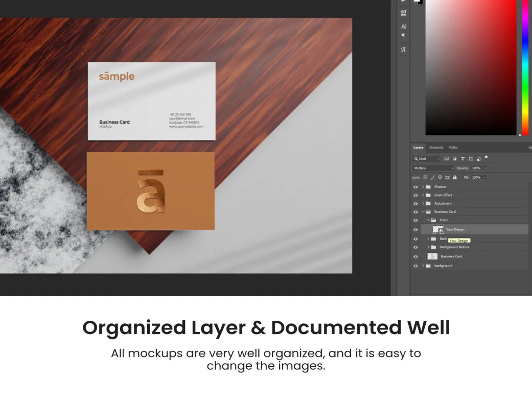Open the Glyphs panel icon

403,50
